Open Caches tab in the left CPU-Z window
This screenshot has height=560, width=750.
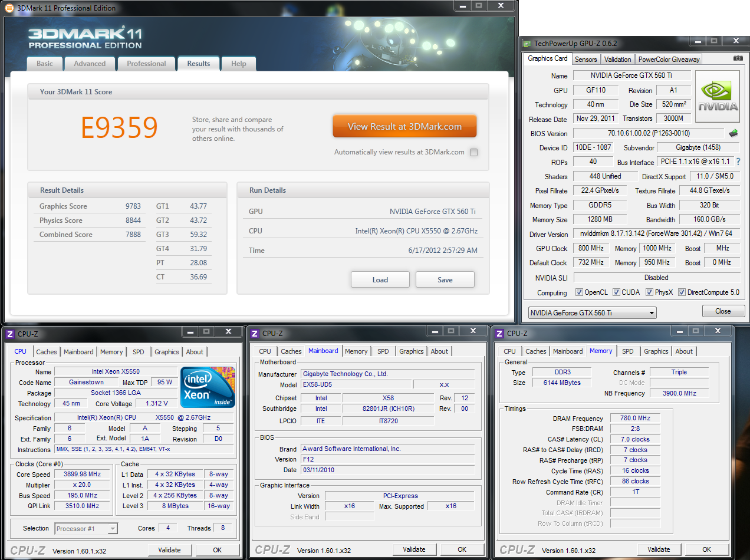pos(47,351)
